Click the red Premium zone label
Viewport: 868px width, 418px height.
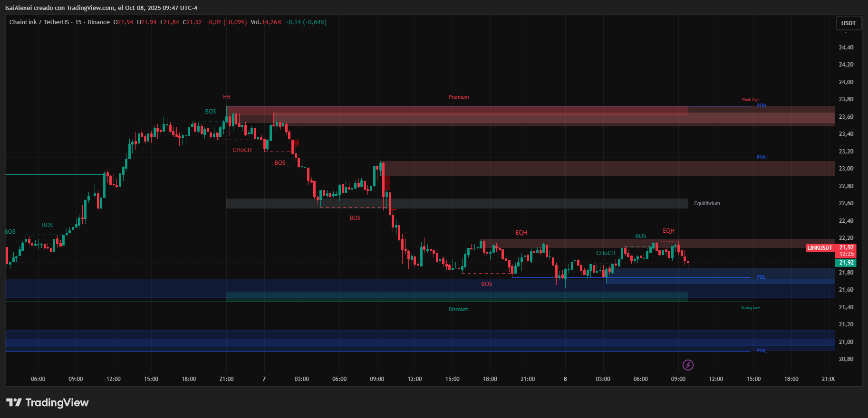click(x=459, y=97)
